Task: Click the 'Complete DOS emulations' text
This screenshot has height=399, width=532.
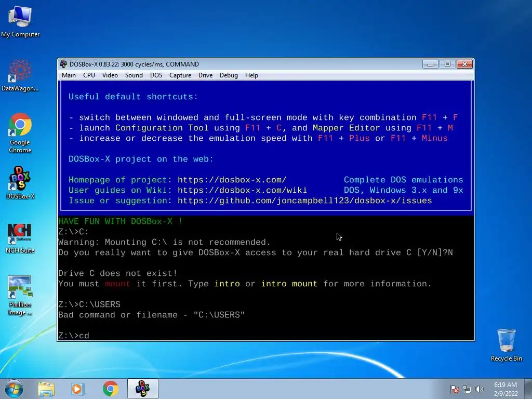Action: [x=403, y=180]
